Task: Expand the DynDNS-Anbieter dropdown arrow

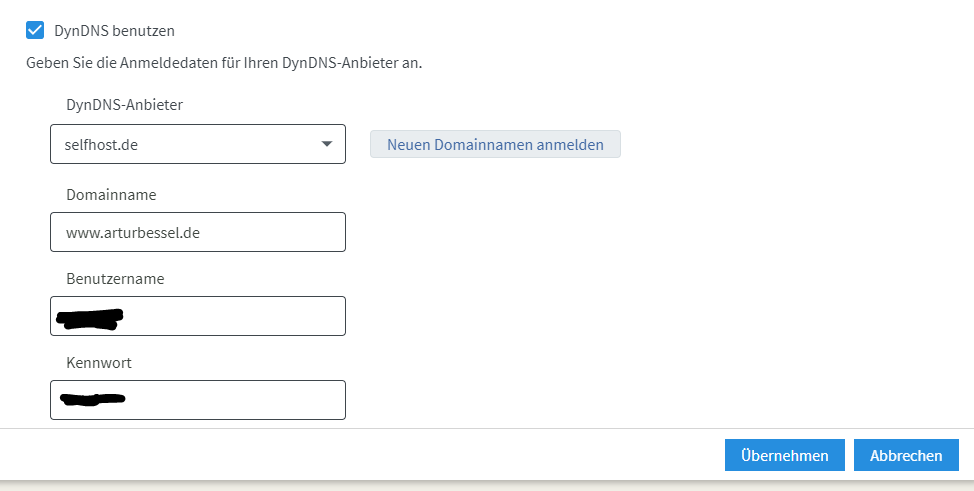Action: point(327,144)
